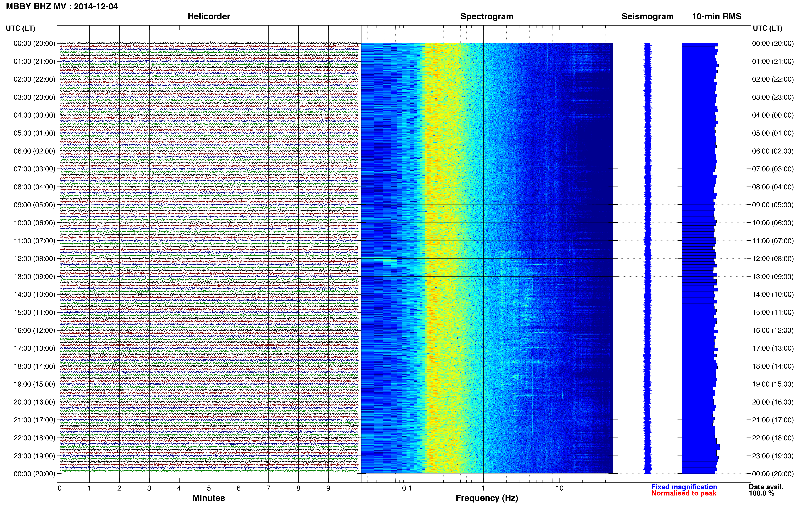Click the '1' frequency tick label
The height and width of the screenshot is (508, 812).
[483, 488]
